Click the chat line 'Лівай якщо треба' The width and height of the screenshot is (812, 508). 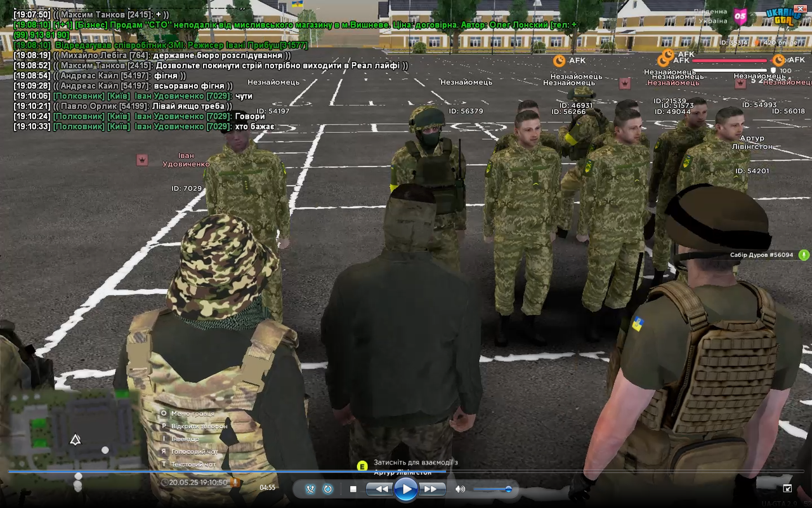tap(188, 106)
